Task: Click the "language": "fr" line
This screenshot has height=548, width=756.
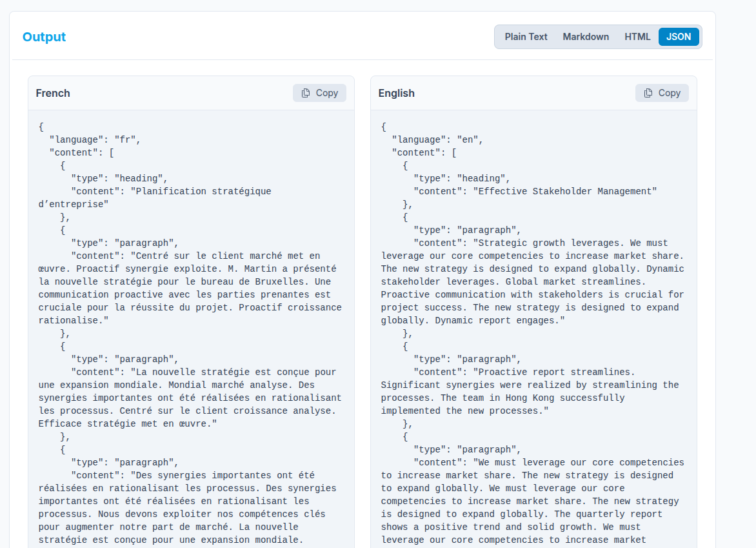Action: tap(94, 140)
